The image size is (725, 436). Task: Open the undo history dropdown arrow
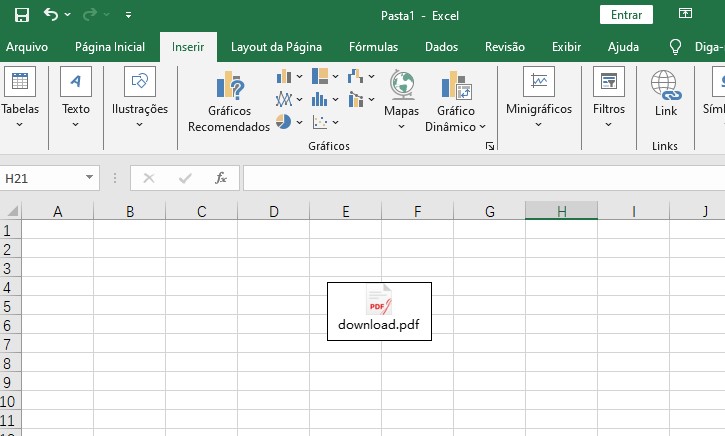pos(68,15)
